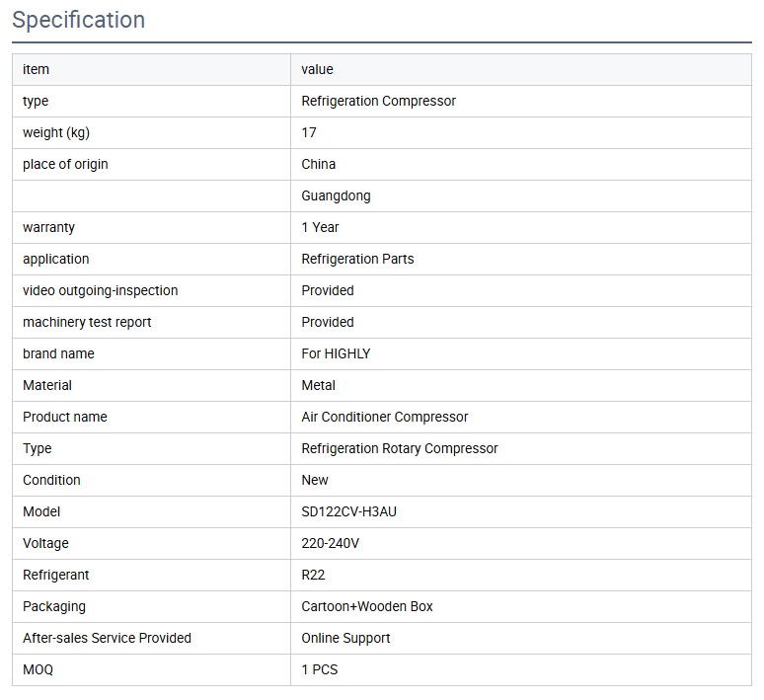Viewport: 764px width, 700px height.
Task: Select 'Refrigeration Rotary Compressor' value
Action: coord(400,448)
